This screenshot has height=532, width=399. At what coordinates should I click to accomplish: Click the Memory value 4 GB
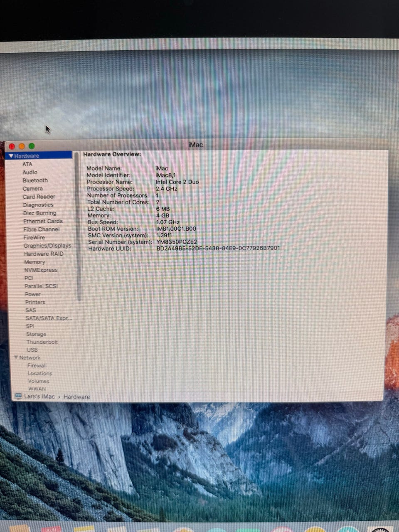(163, 215)
